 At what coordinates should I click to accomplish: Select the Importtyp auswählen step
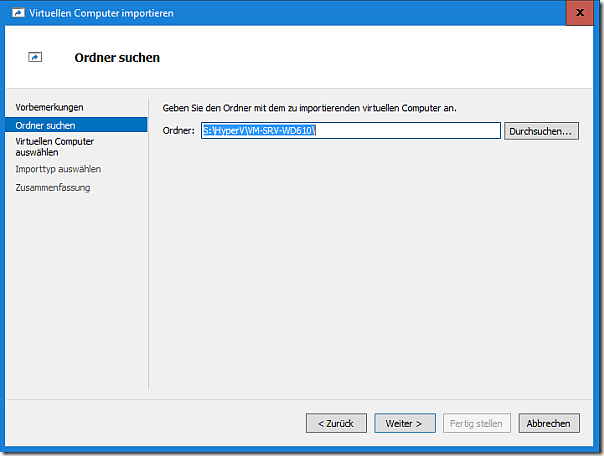(x=58, y=169)
